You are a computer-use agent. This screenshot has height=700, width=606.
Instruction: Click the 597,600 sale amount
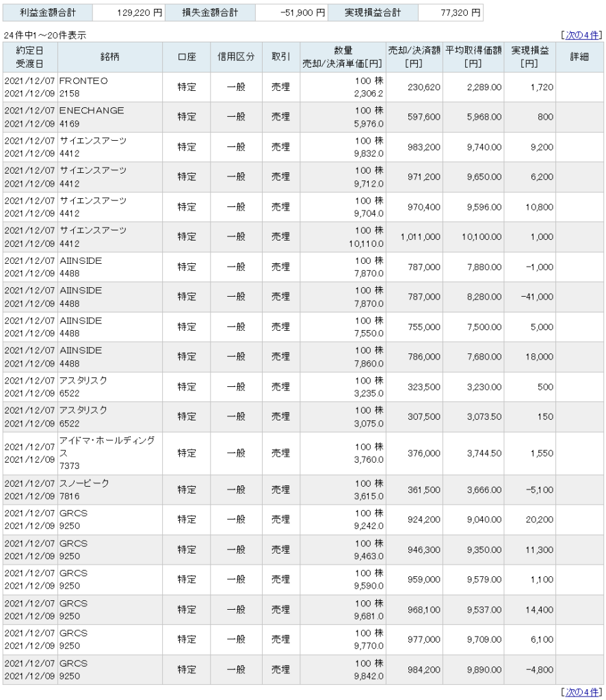coord(423,117)
